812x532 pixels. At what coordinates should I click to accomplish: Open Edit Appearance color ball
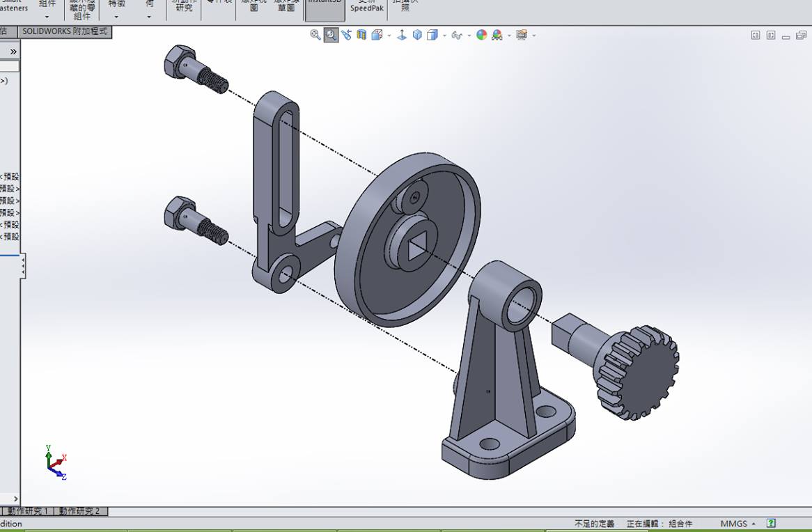(482, 35)
